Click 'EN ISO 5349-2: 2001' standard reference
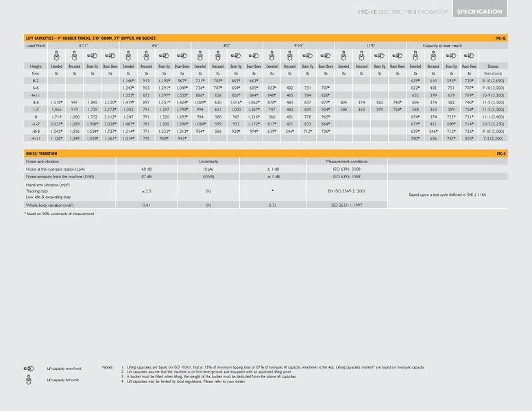The height and width of the screenshot is (411, 532). pyautogui.click(x=347, y=191)
